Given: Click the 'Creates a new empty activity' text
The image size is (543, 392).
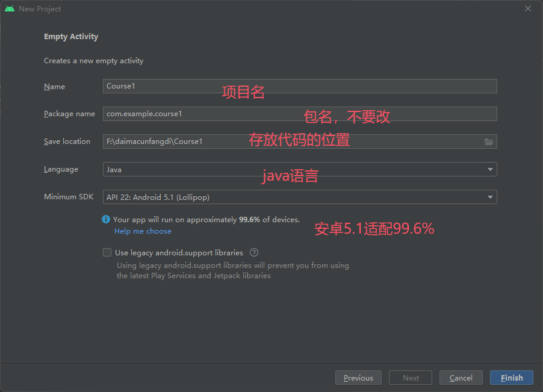Looking at the screenshot, I should [93, 61].
